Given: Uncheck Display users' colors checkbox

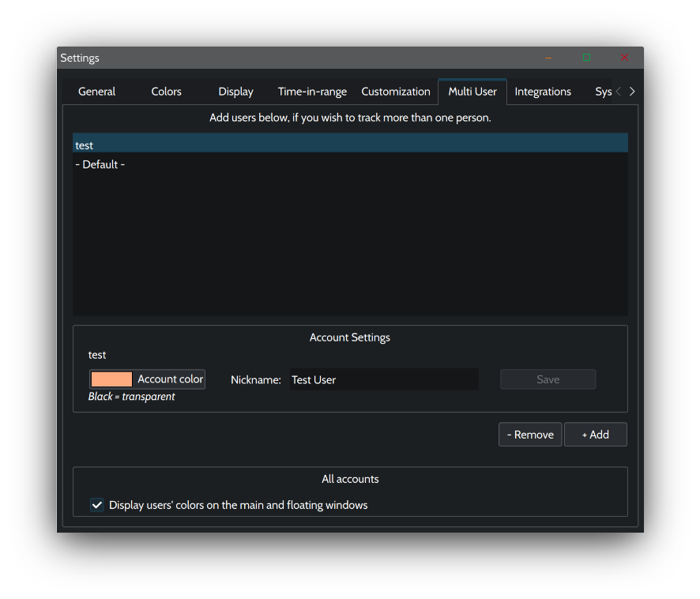Looking at the screenshot, I should coord(97,505).
